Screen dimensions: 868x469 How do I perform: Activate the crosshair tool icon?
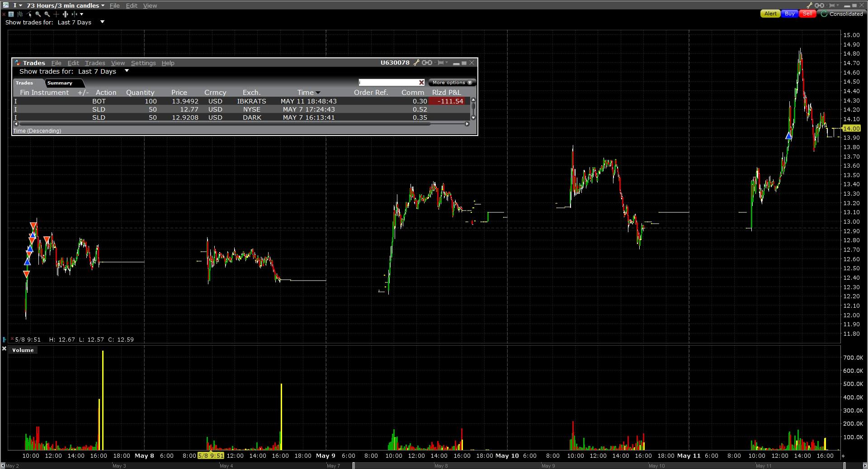point(56,14)
